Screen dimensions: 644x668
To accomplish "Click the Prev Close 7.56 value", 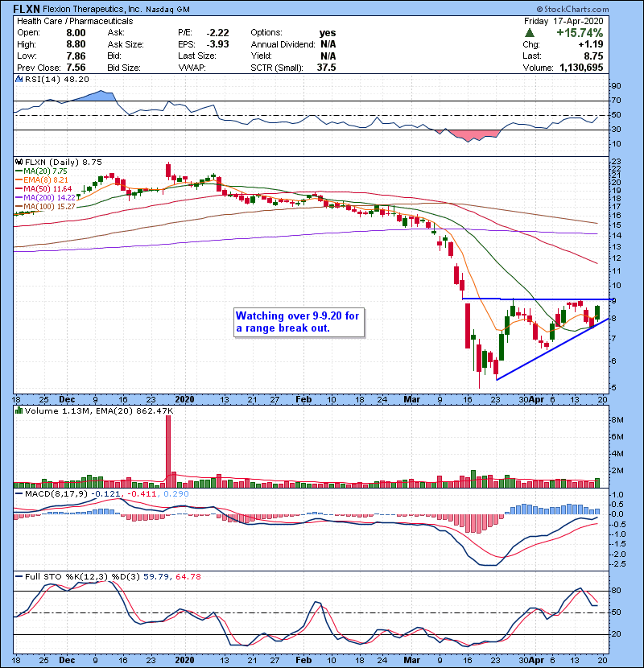I will 76,68.
